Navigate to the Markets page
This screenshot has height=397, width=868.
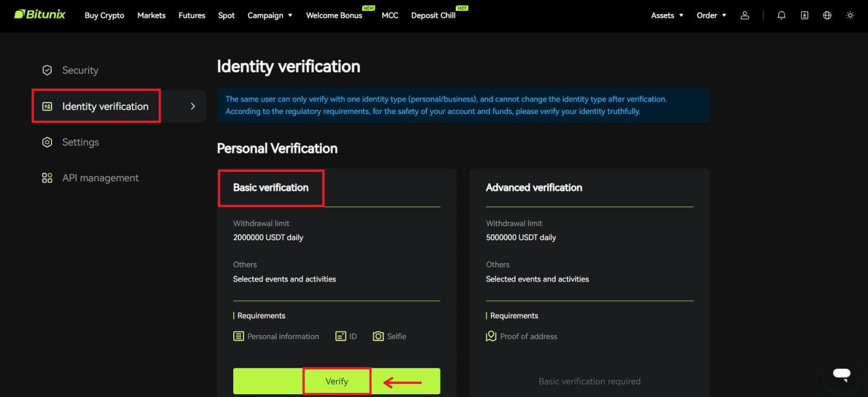151,15
